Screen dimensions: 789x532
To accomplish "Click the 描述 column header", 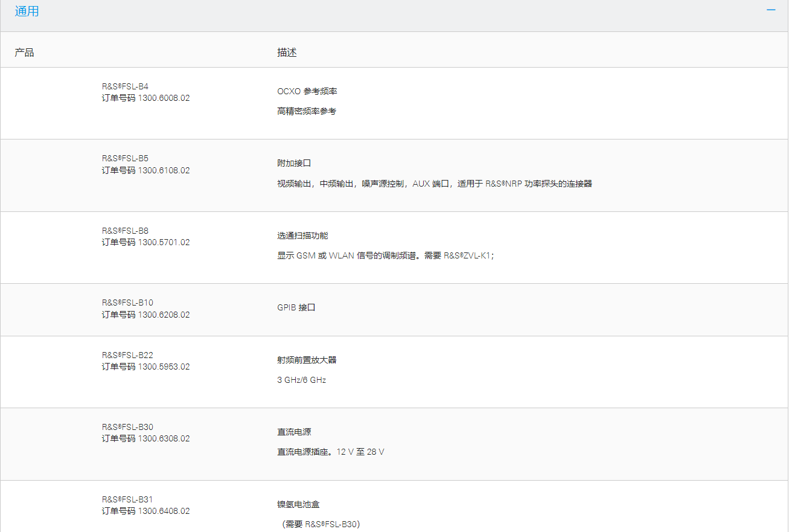I will [287, 53].
